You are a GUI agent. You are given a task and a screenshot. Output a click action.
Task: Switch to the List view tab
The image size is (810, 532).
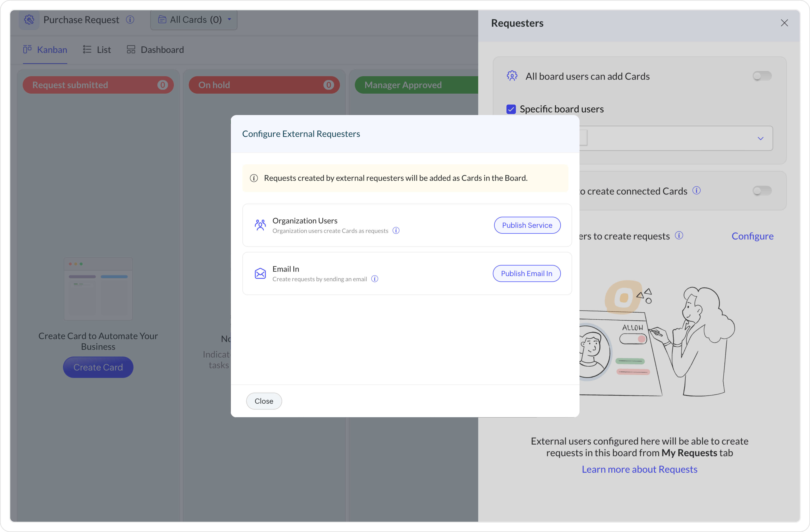97,50
